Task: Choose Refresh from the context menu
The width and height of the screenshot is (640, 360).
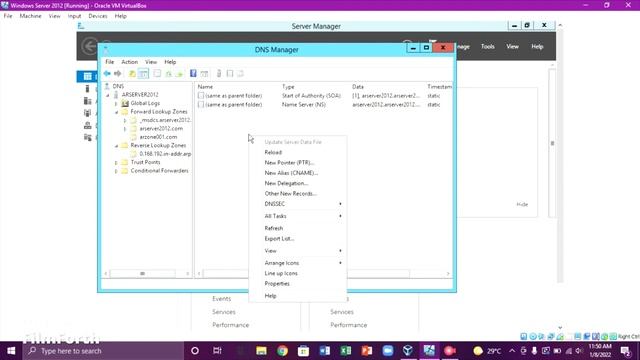Action: (298, 228)
